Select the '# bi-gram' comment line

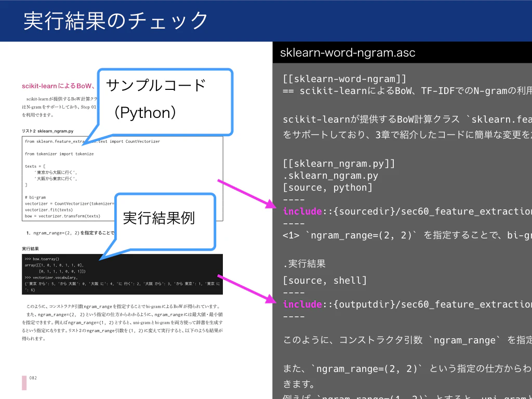[x=35, y=197]
